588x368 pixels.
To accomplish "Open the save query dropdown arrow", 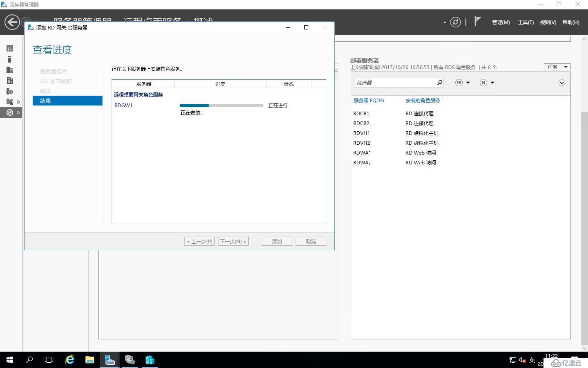I will tap(492, 83).
